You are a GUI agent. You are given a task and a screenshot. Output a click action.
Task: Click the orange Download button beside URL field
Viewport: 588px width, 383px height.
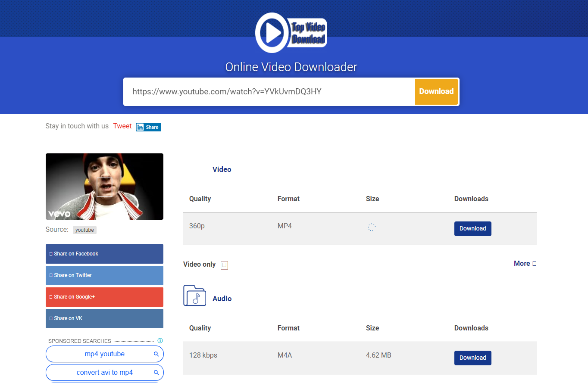pyautogui.click(x=436, y=91)
